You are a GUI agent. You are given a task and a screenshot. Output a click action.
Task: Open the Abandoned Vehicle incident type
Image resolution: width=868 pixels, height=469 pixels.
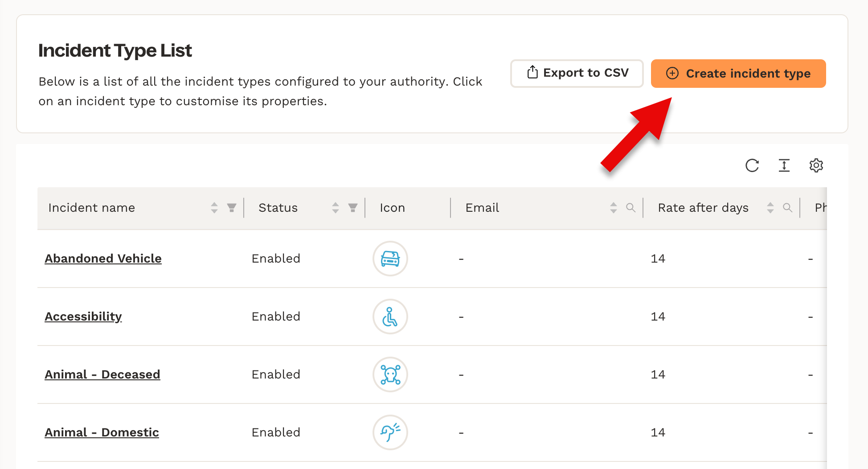pos(103,259)
